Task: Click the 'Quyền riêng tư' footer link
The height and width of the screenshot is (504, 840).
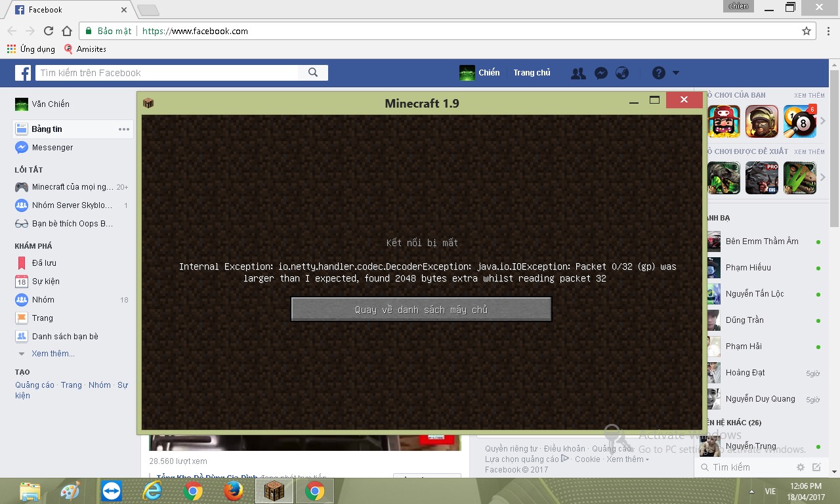Action: click(511, 449)
